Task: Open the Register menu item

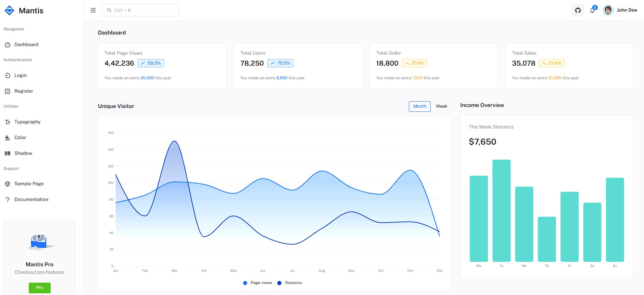Action: (24, 91)
